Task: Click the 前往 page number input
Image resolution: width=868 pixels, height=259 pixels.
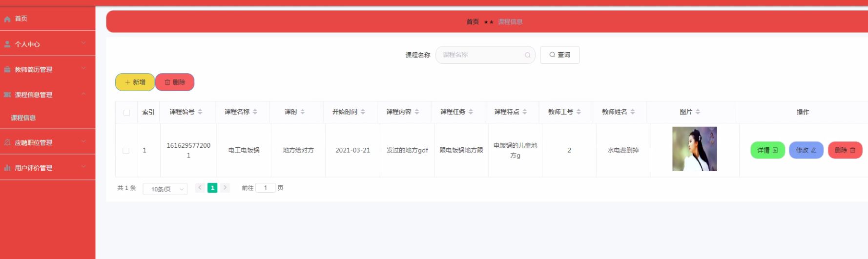Action: click(266, 188)
